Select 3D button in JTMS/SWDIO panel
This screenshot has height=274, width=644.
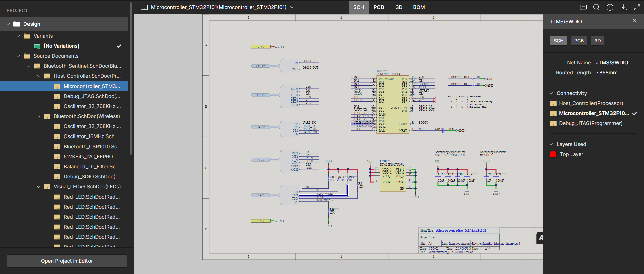click(x=598, y=41)
